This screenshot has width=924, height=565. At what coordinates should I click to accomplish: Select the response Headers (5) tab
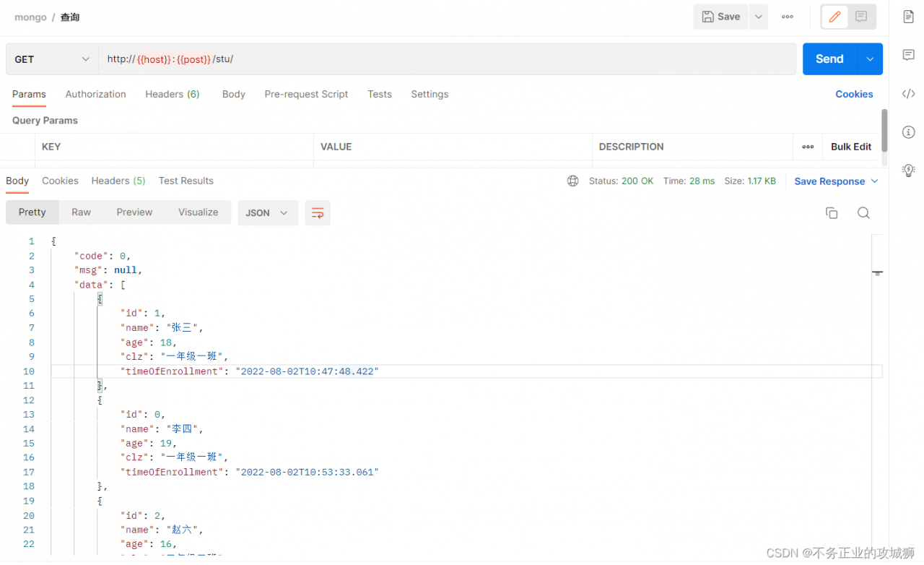tap(118, 181)
